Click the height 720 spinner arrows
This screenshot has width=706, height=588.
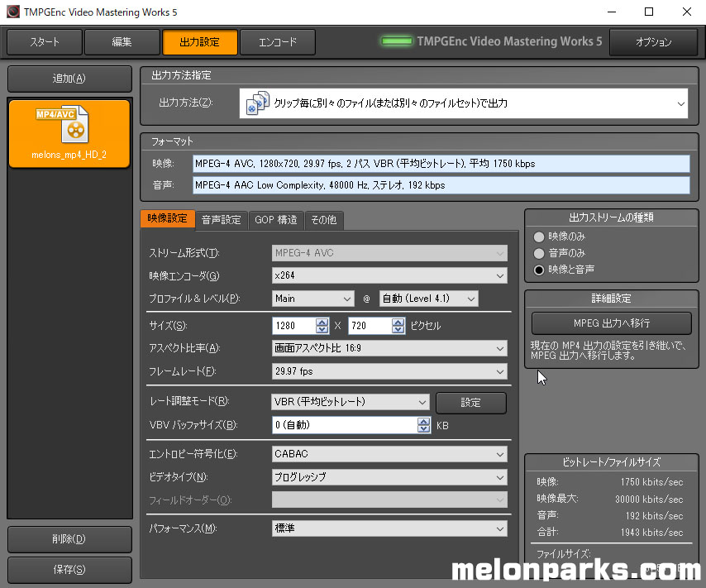point(398,325)
